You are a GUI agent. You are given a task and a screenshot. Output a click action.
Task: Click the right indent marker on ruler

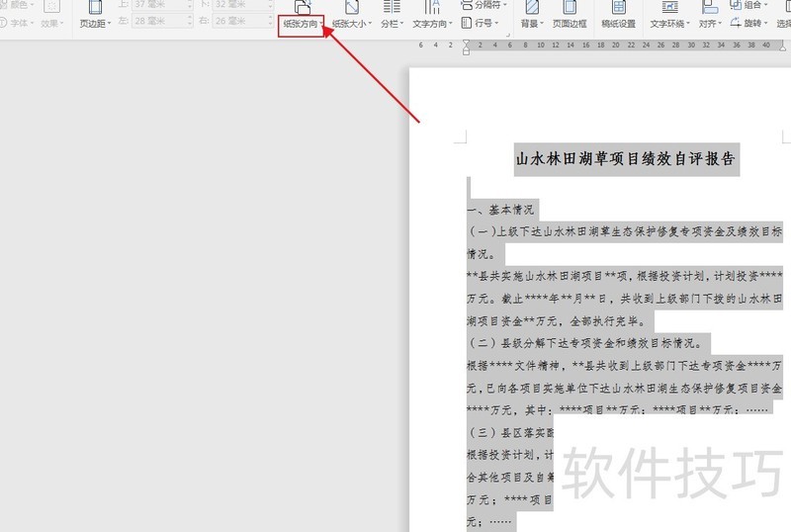click(782, 46)
